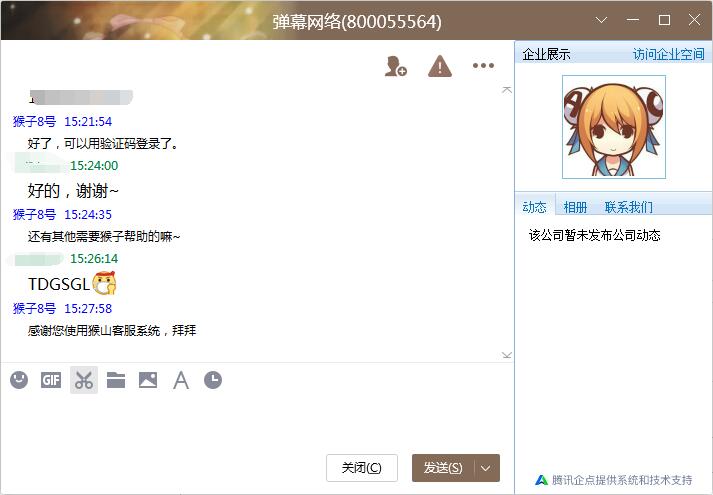Select the 动态 tab
Image resolution: width=713 pixels, height=495 pixels.
(x=534, y=207)
